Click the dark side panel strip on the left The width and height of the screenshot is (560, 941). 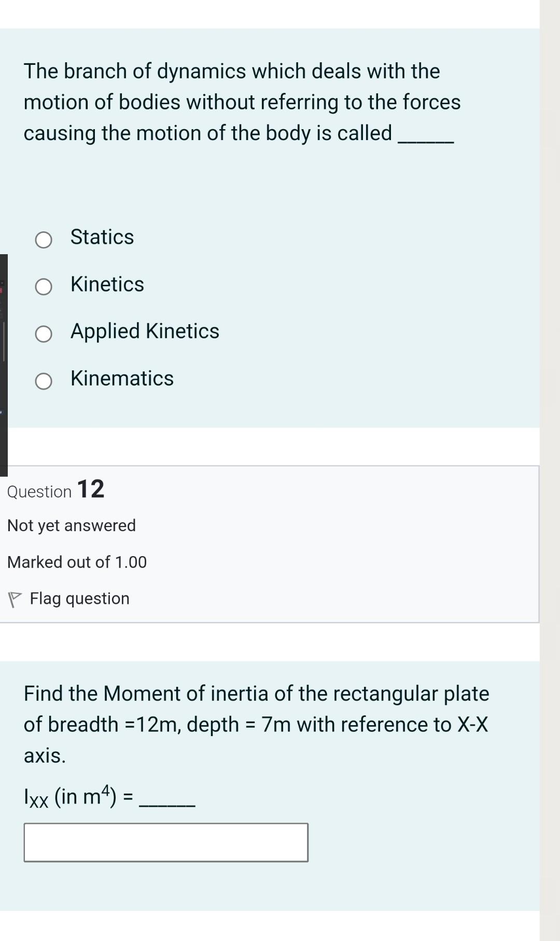[x=4, y=363]
